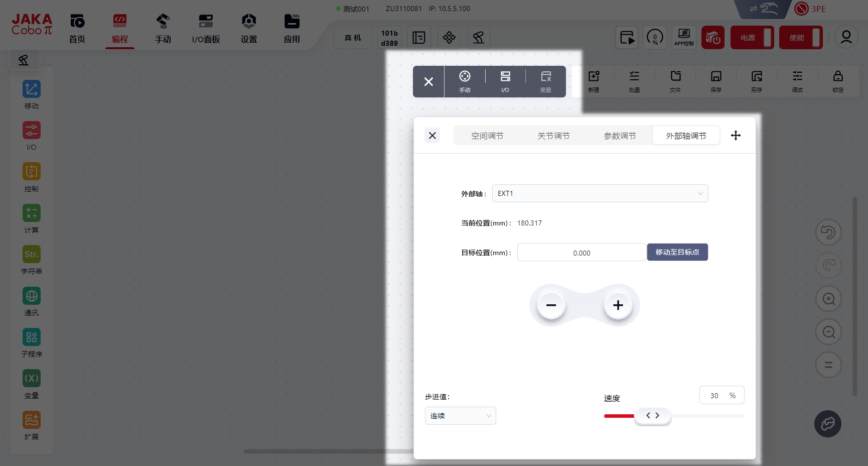Click the 移动至目标点 button

[677, 252]
